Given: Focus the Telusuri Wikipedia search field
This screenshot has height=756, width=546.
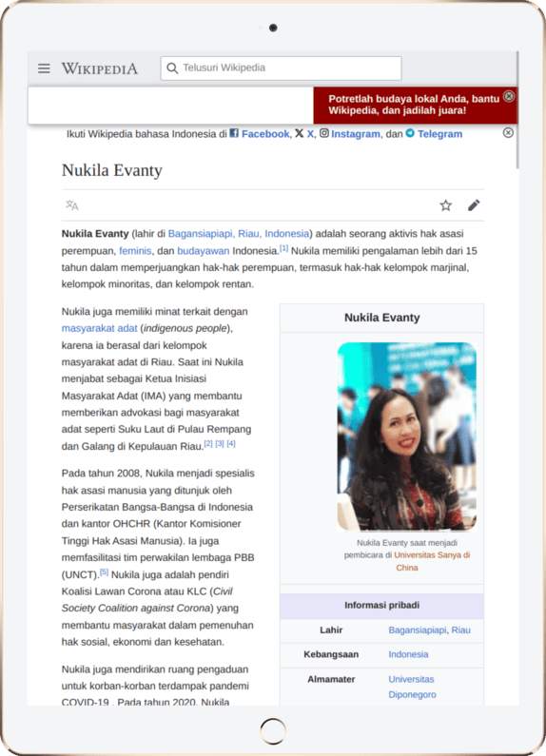Looking at the screenshot, I should (x=281, y=68).
